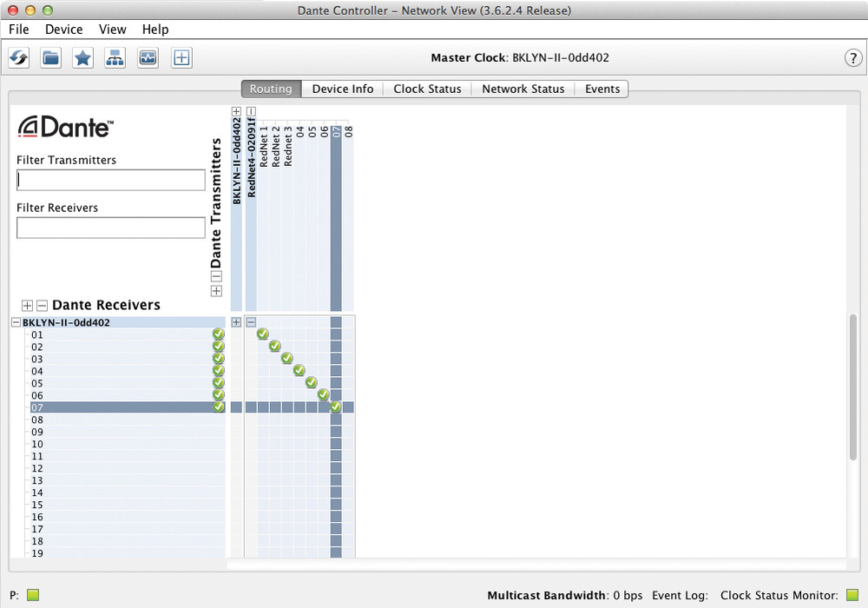Viewport: 868px width, 608px height.
Task: Toggle the subscription check for receiver 01 / RedNet 1
Action: [263, 334]
